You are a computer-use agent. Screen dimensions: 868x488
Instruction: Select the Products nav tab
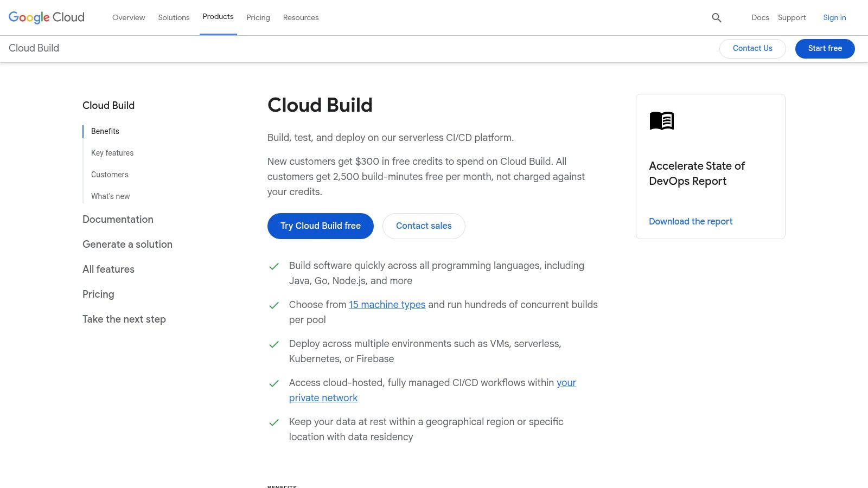(x=218, y=17)
